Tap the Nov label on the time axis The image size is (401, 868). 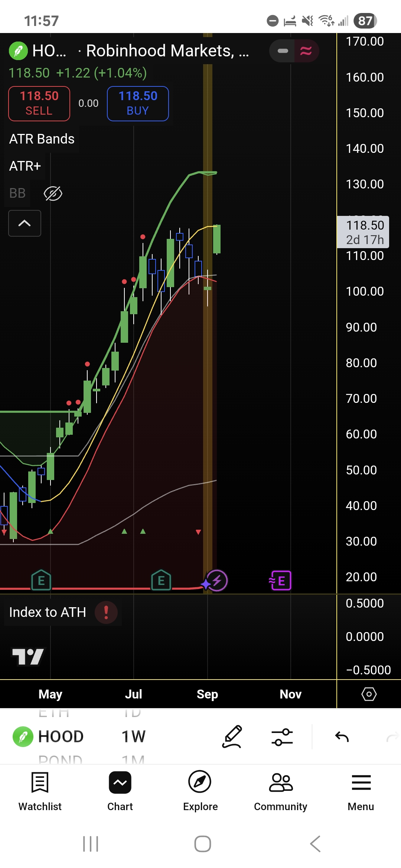click(x=290, y=694)
